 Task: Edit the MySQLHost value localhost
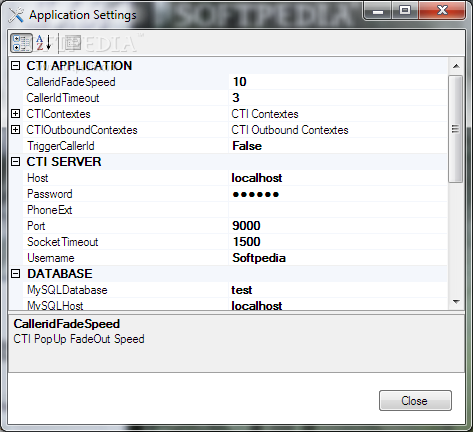pyautogui.click(x=338, y=305)
